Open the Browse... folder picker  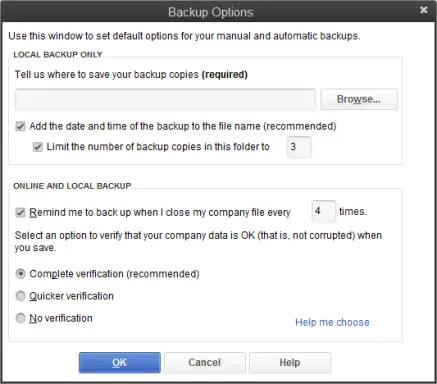[359, 99]
